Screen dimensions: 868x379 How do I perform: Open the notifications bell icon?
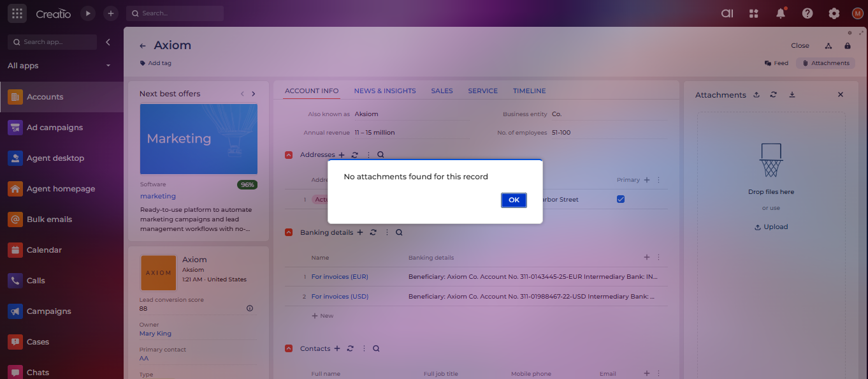tap(780, 13)
